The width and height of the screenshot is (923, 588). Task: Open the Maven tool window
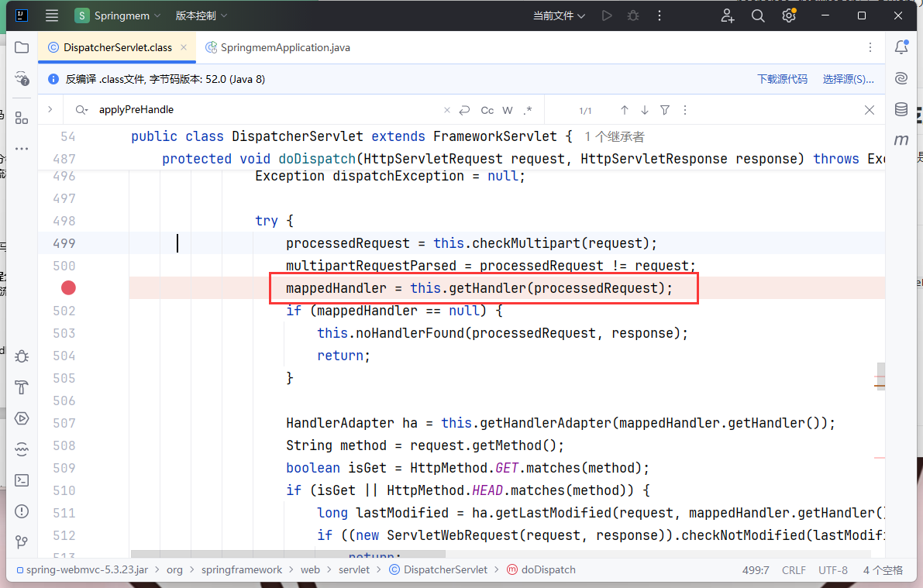coord(901,140)
